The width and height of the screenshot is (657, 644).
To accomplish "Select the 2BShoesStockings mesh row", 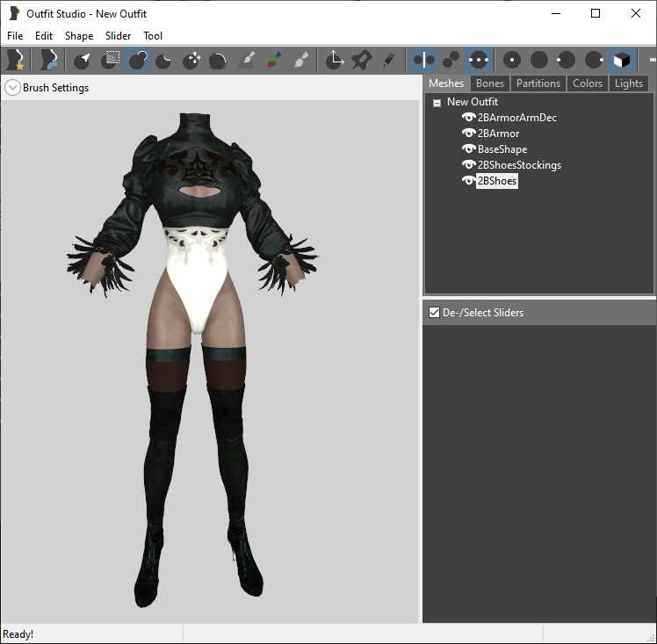I will pyautogui.click(x=519, y=165).
